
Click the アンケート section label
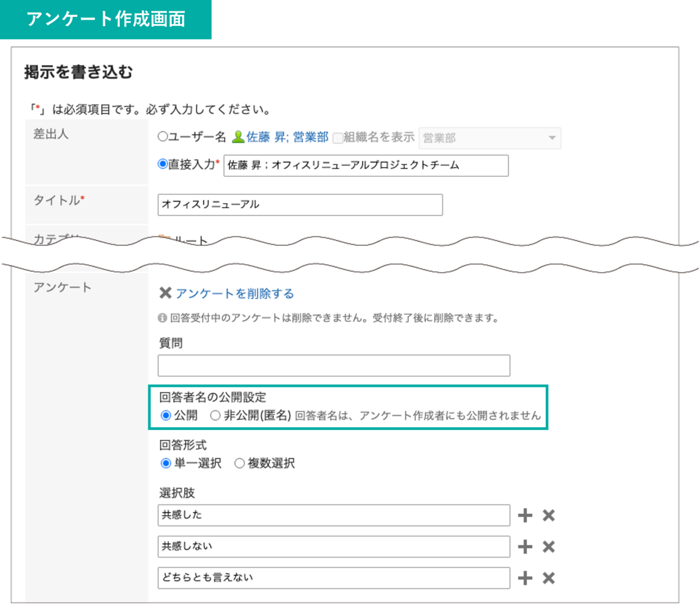62,287
